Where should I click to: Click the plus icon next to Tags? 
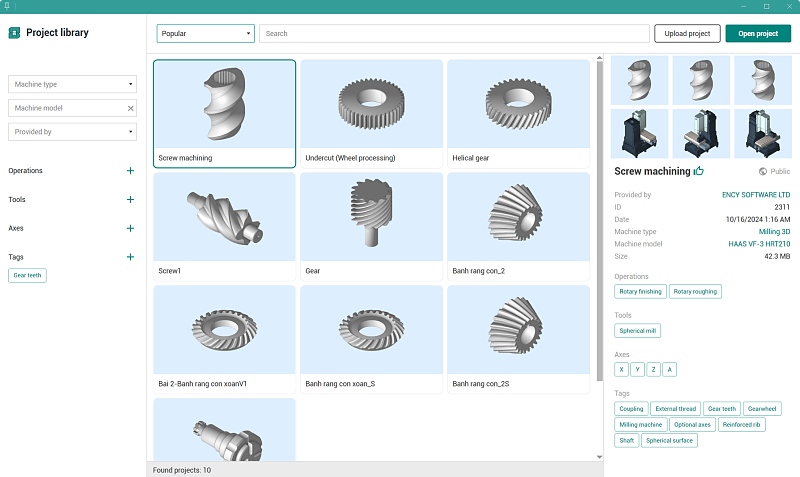point(130,257)
